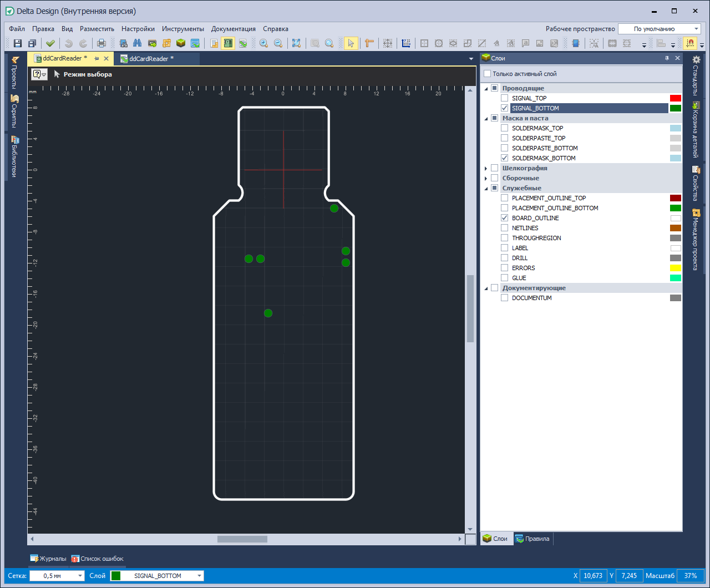The height and width of the screenshot is (588, 710).
Task: Click the Save icon in the toolbar
Action: point(18,43)
